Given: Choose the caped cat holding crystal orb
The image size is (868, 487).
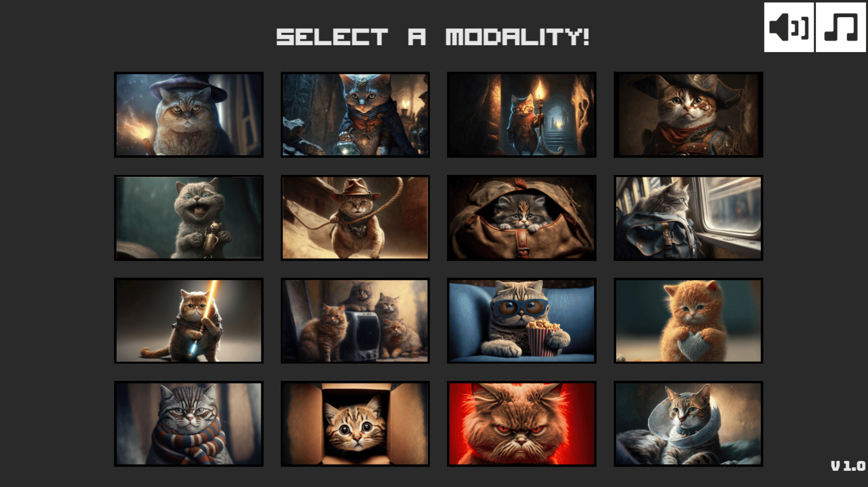Looking at the screenshot, I should 355,115.
